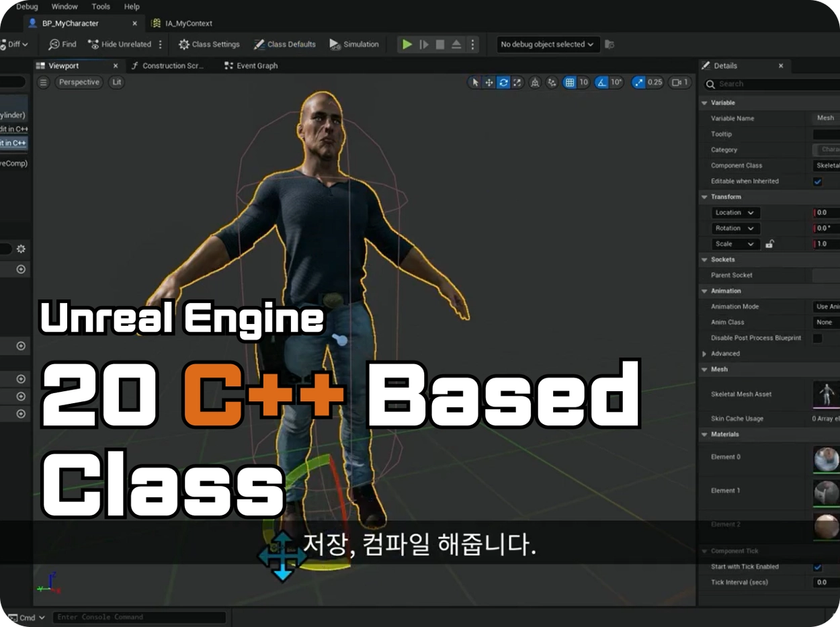Open play options three-dot menu
This screenshot has width=840, height=627.
point(472,44)
